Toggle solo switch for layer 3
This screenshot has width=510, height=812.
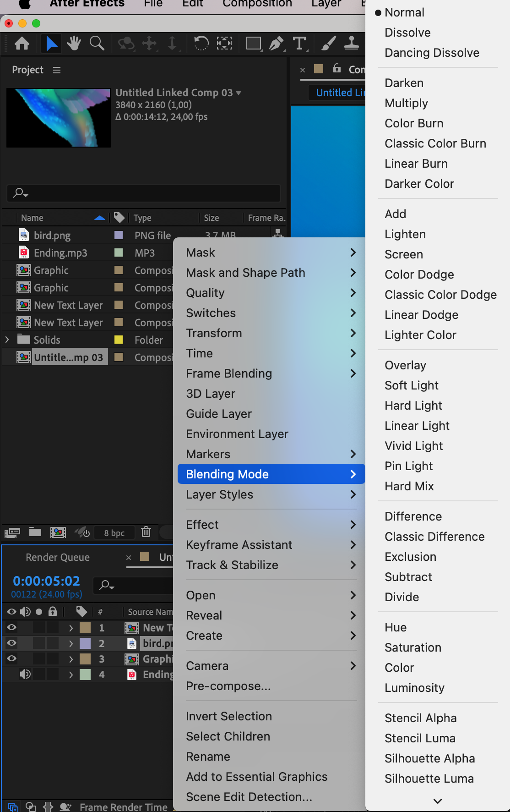coord(39,659)
